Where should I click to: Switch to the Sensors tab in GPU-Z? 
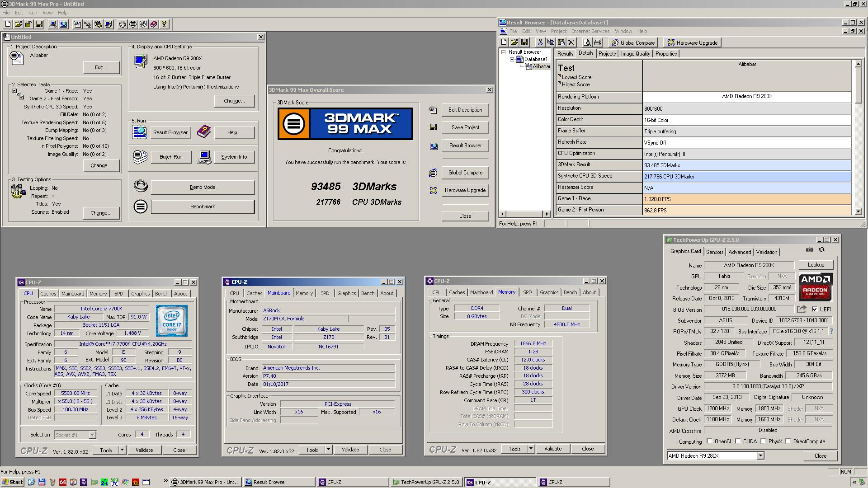coord(714,252)
